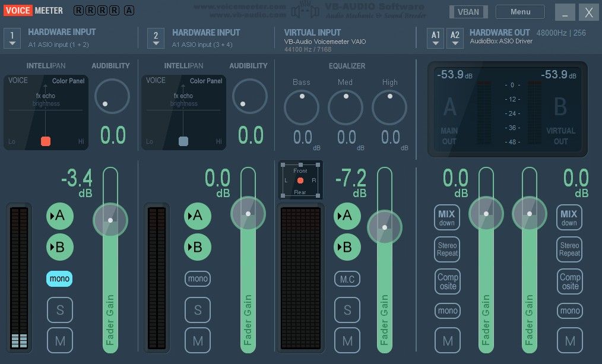The width and height of the screenshot is (602, 364).
Task: Mute hardware input 1
Action: (x=60, y=341)
